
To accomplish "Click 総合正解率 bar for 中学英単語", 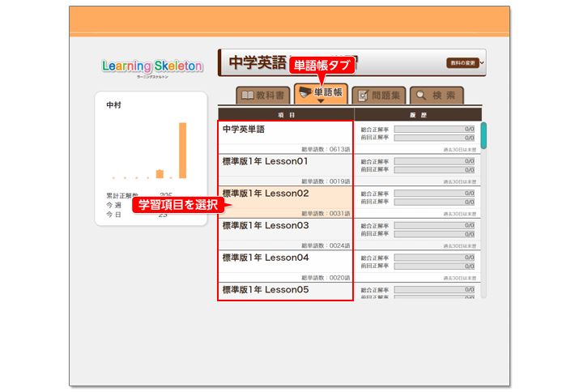I will [x=434, y=130].
